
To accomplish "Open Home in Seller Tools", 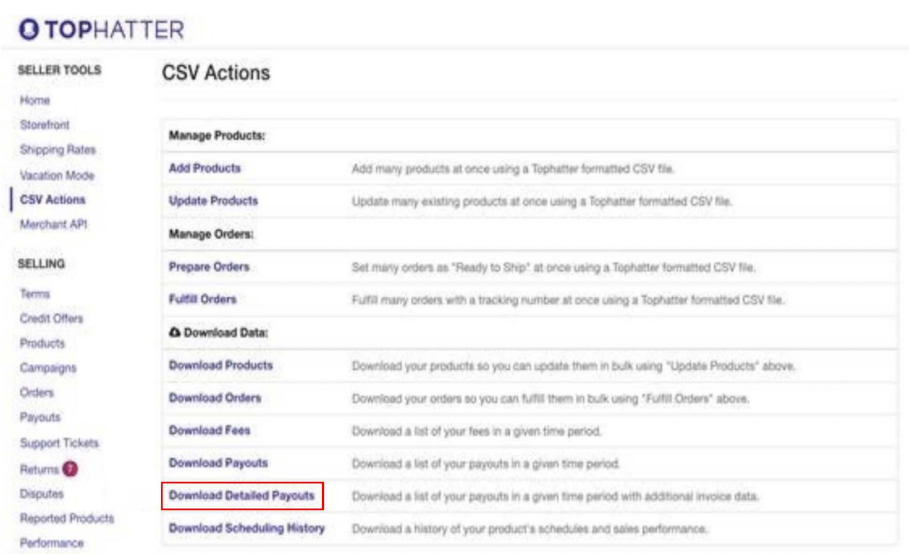I will pyautogui.click(x=35, y=100).
